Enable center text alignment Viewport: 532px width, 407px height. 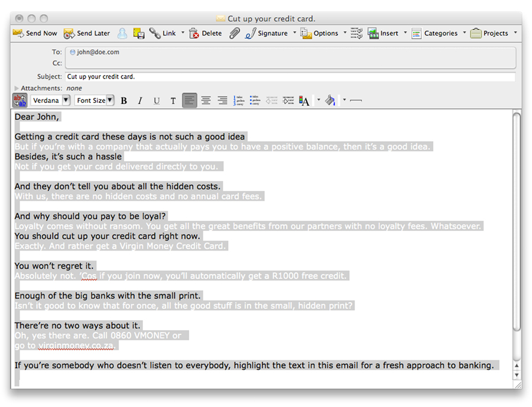coord(206,100)
